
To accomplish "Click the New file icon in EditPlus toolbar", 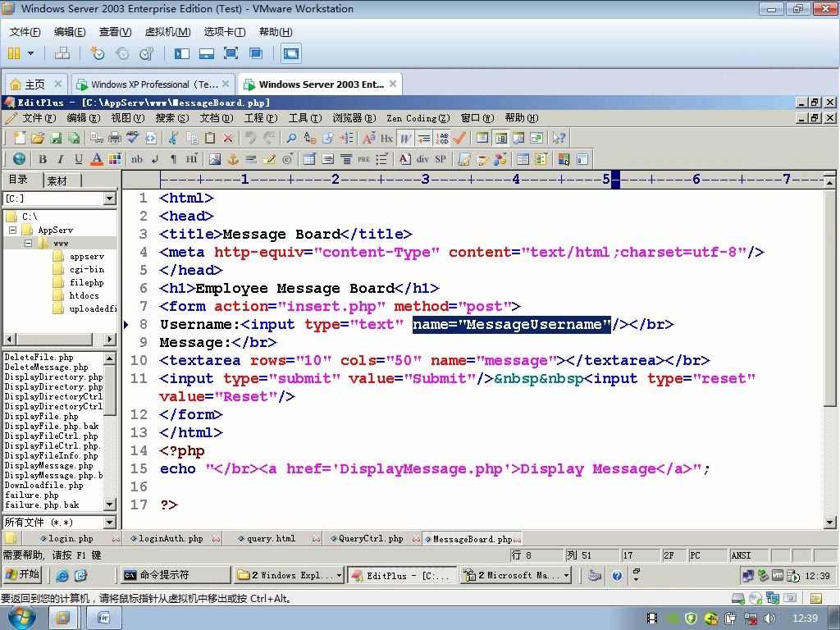I will (20, 138).
